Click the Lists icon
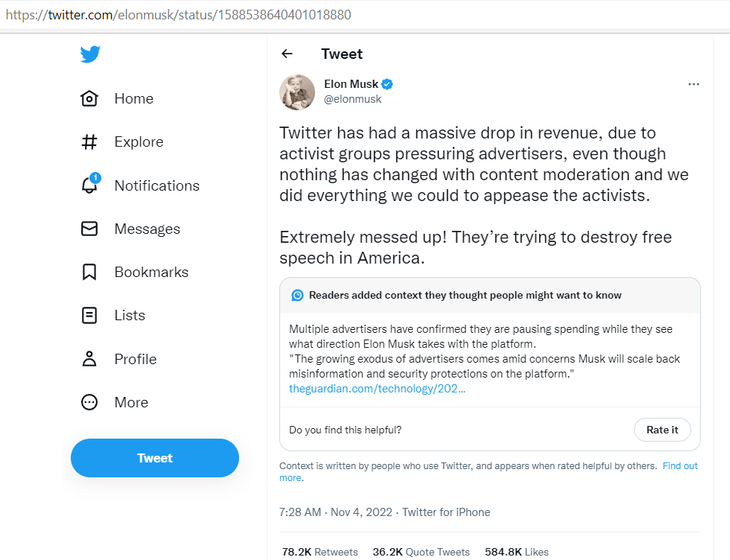Screen dimensions: 730x560 (89, 315)
